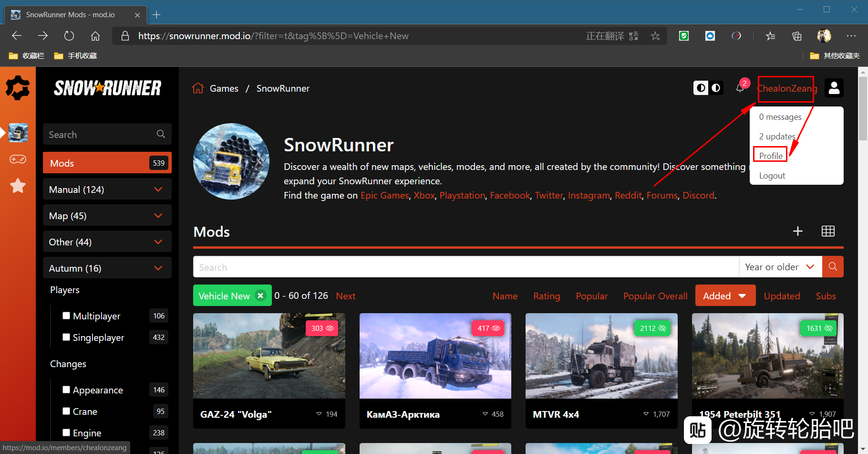The width and height of the screenshot is (868, 454).
Task: Open the games controller icon in sidebar
Action: pyautogui.click(x=18, y=159)
